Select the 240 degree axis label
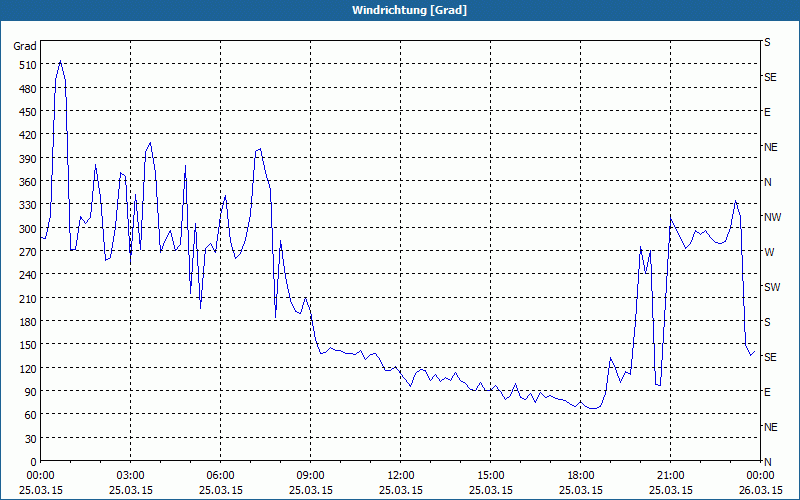800x500 pixels. click(28, 275)
